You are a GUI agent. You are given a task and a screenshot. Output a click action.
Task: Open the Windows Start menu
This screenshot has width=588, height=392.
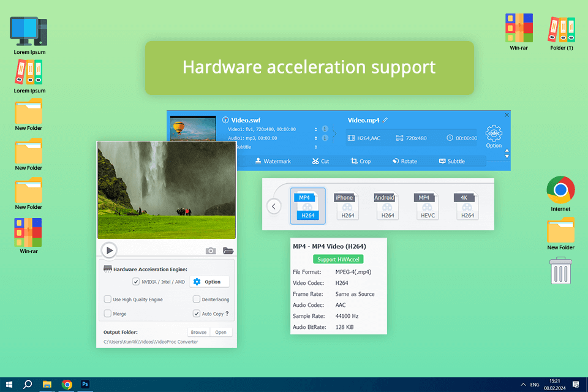(9, 384)
